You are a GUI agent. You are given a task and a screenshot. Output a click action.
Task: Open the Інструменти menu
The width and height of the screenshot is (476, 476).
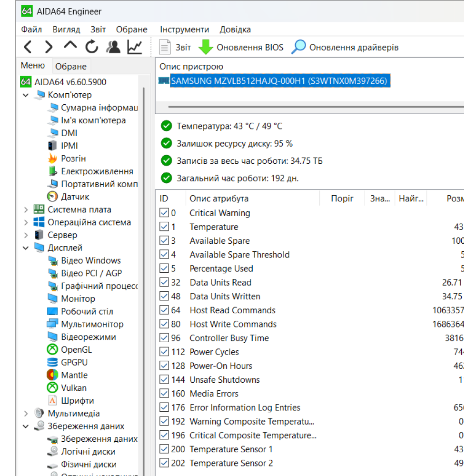(x=185, y=30)
